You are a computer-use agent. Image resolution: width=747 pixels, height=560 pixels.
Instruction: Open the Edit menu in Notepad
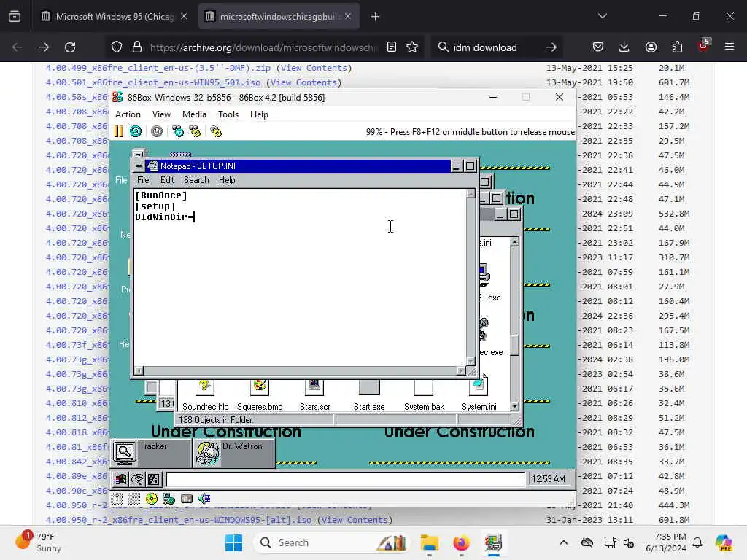(x=167, y=180)
